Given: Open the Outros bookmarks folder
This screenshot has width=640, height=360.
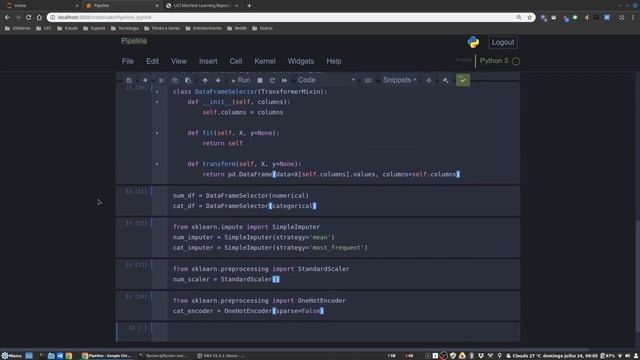Looking at the screenshot, I should [262, 29].
